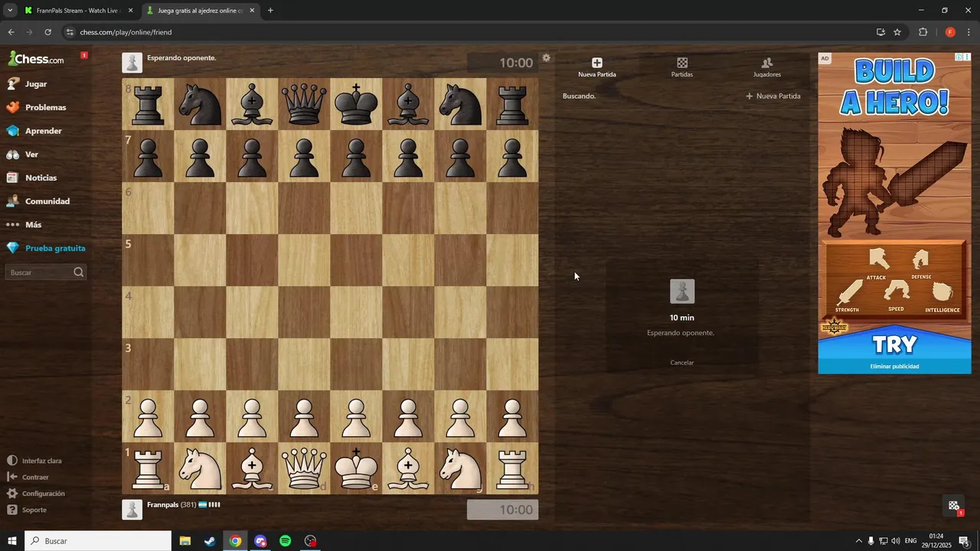The width and height of the screenshot is (980, 551).
Task: Bookmark this page with star icon
Action: point(897,32)
